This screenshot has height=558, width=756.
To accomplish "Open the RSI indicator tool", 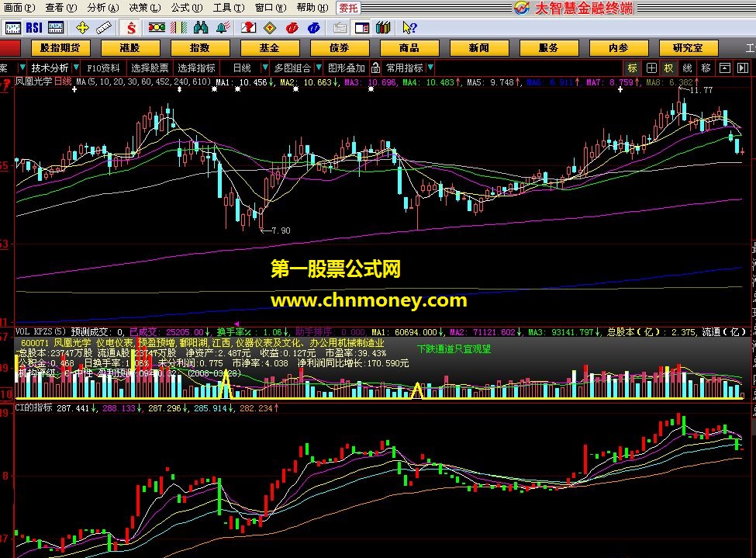I will click(x=34, y=28).
